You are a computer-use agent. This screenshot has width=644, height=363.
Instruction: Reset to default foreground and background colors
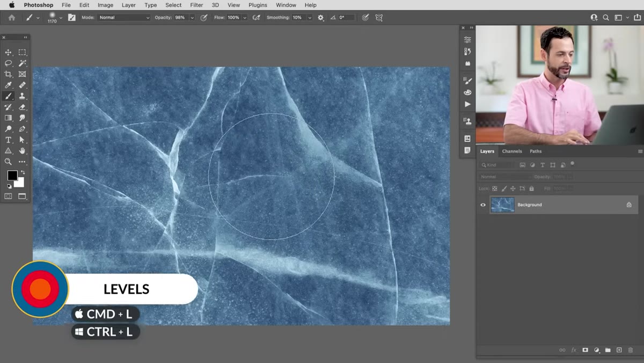tap(9, 186)
